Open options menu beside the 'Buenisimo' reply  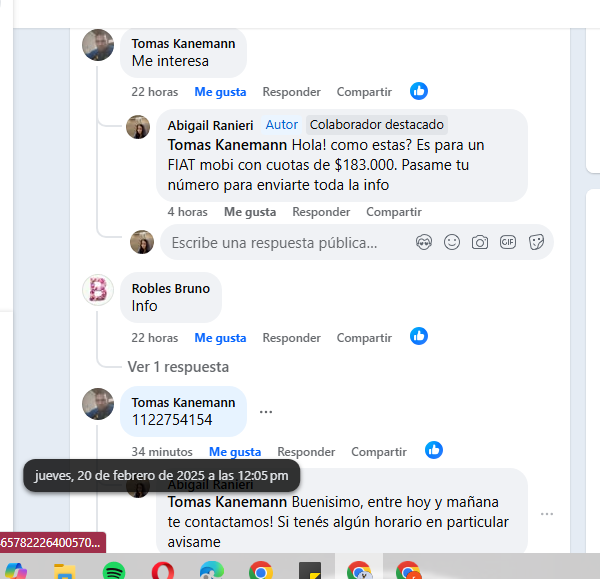546,514
